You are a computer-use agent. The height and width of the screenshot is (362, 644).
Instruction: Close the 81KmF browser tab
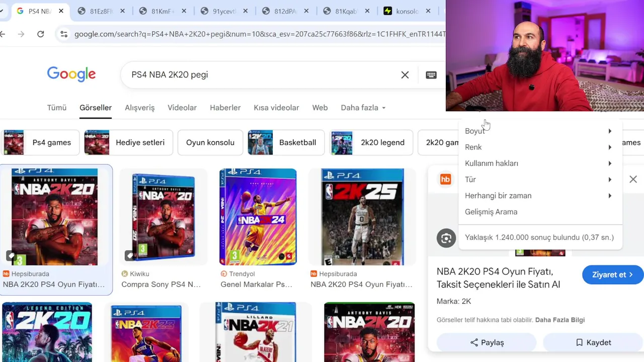[x=184, y=11]
